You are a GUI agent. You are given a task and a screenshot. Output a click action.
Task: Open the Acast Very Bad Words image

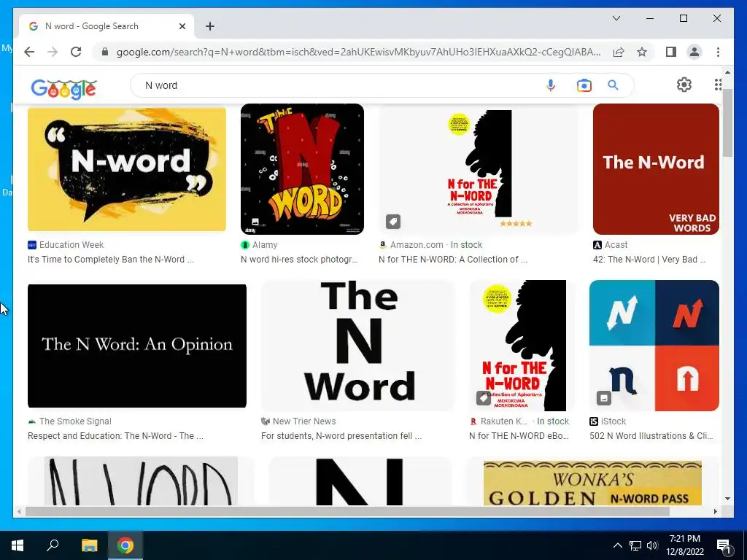click(656, 169)
